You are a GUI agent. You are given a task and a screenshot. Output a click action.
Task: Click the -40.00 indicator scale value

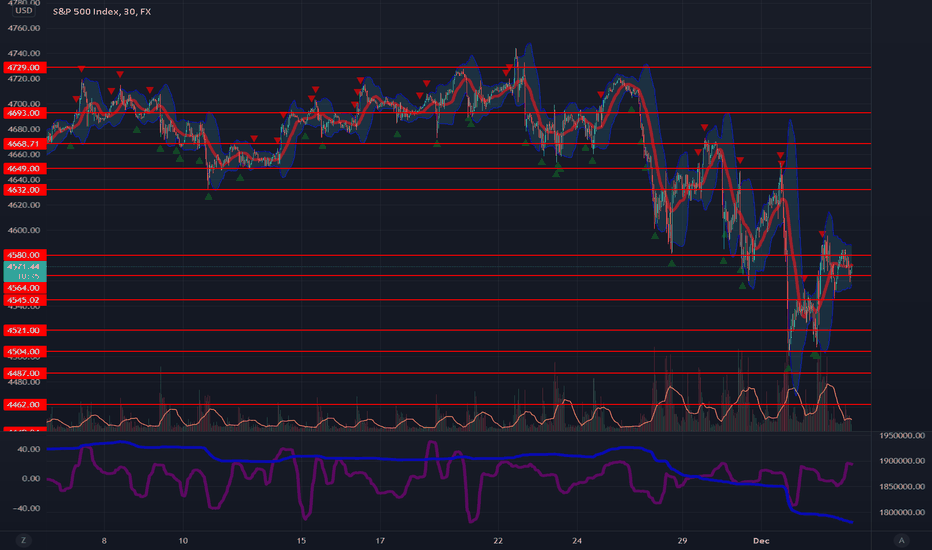click(27, 508)
